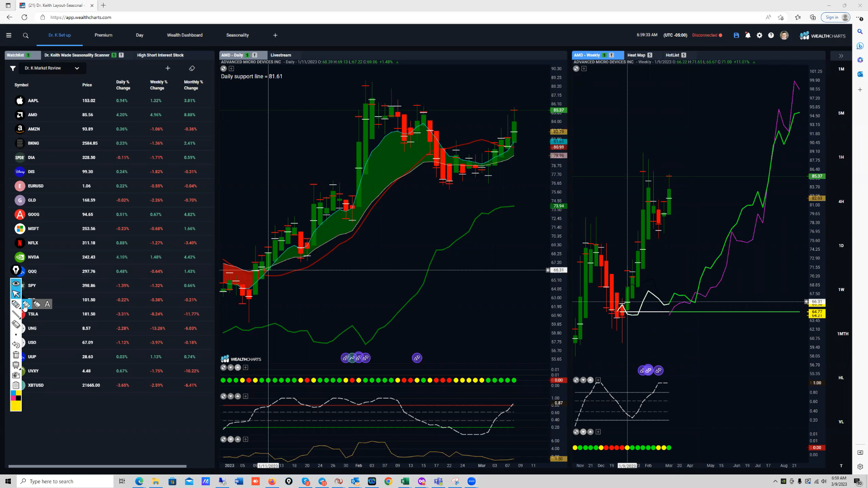Switch to the Premium workspace tab

pos(104,35)
